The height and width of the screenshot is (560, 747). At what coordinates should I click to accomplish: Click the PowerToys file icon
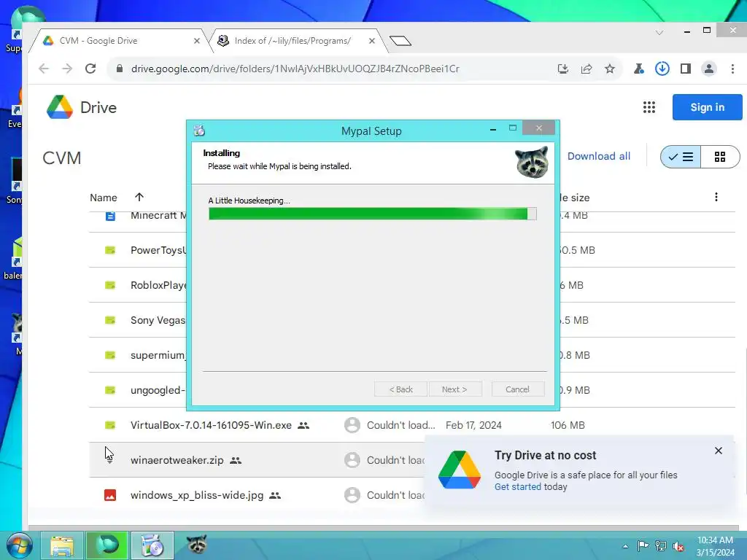point(110,250)
